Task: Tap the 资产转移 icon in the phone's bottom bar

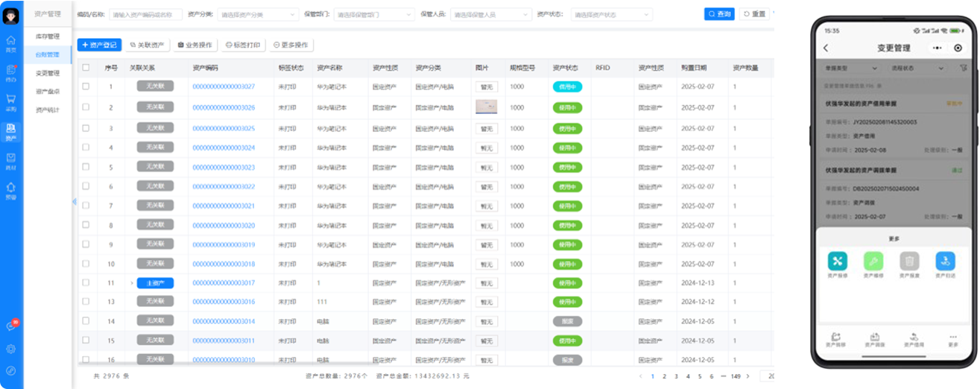Action: (x=836, y=338)
